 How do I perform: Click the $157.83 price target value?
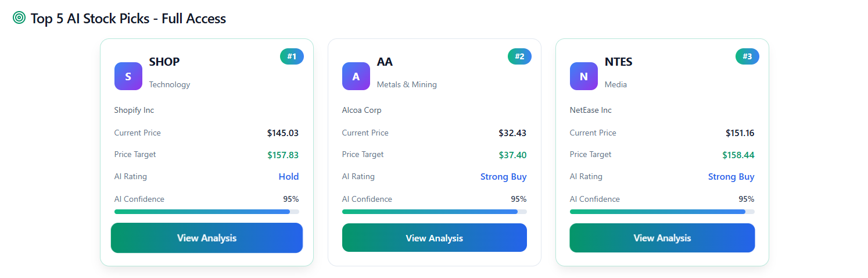(x=283, y=155)
